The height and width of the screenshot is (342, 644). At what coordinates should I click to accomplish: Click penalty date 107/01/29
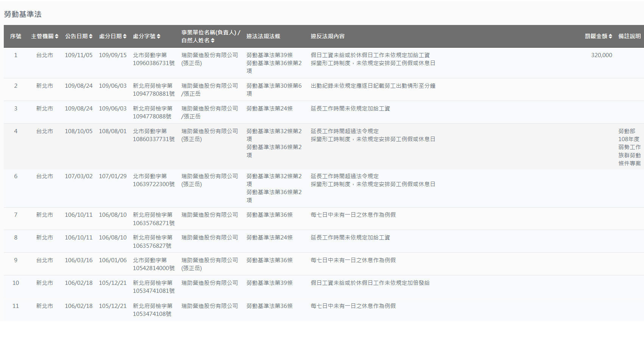click(x=113, y=176)
